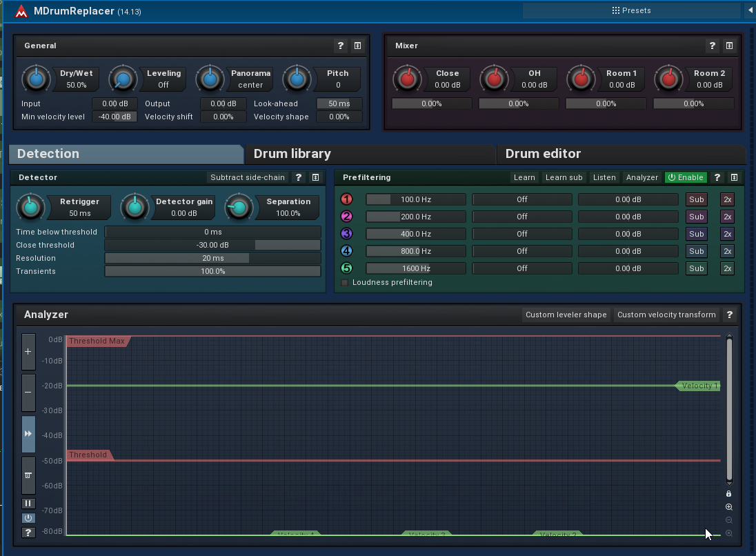Screen dimensions: 756x556
Task: Click the General section help question mark
Action: (x=340, y=46)
